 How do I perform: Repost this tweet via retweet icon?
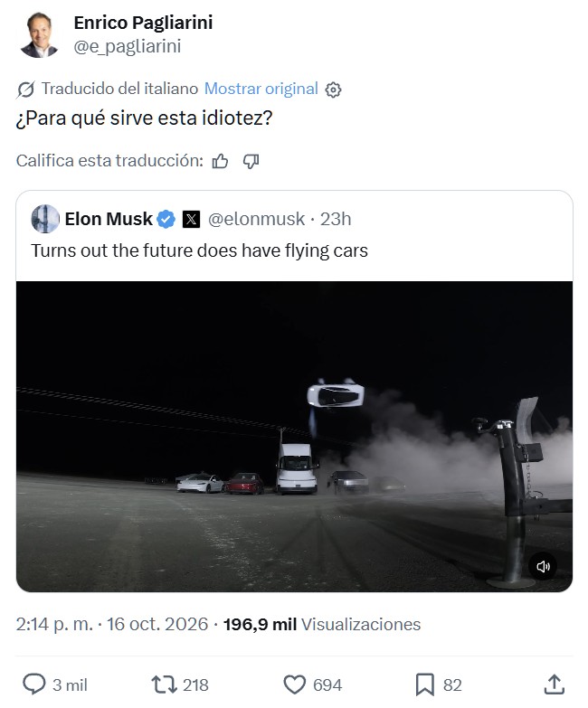(164, 684)
